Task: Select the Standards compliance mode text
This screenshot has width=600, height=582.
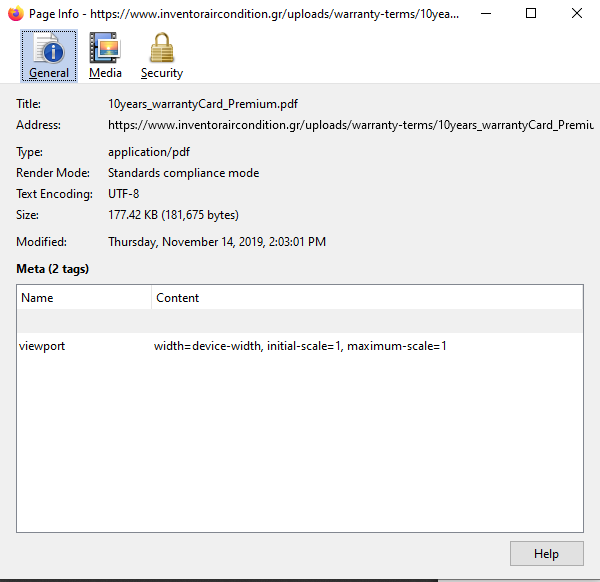Action: coord(184,173)
